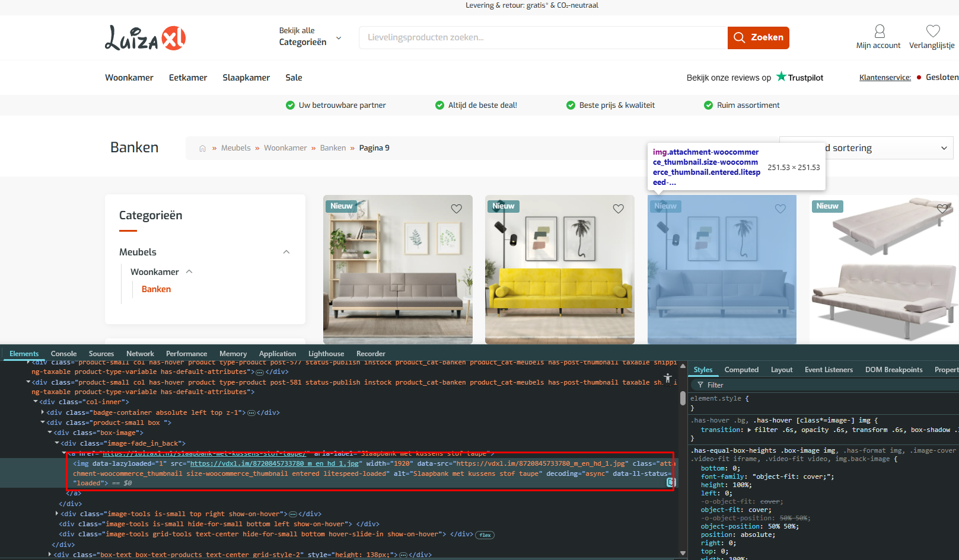Click the Nieuw badge on yellow sofa
Viewport: 959px width, 560px height.
[503, 206]
